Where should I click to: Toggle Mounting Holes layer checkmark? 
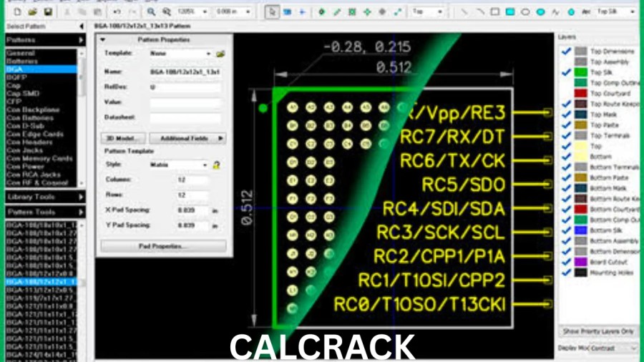pyautogui.click(x=567, y=273)
